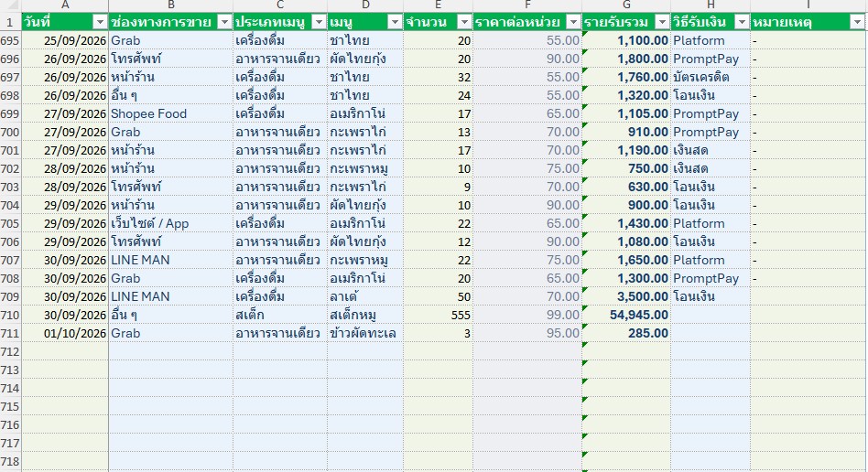Select the บัตรเครดิต payment cell
This screenshot has height=472, width=868.
711,77
